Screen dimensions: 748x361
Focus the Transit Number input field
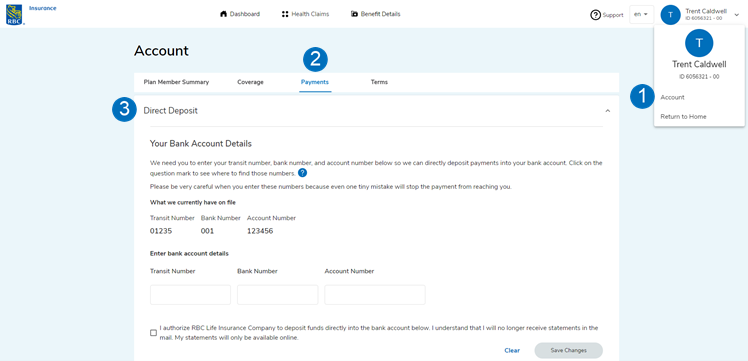190,295
